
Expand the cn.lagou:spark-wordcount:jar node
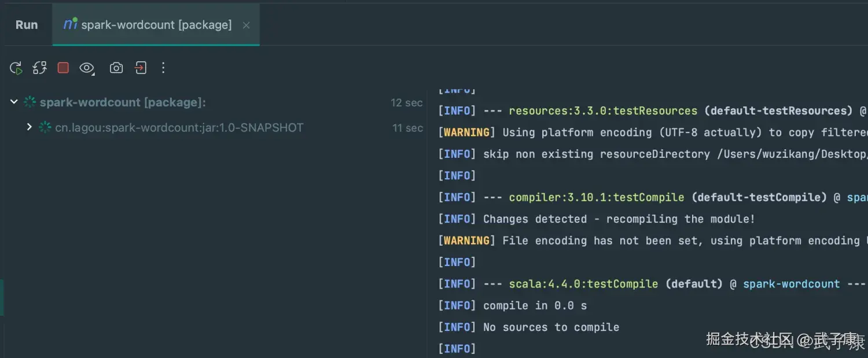(x=29, y=127)
